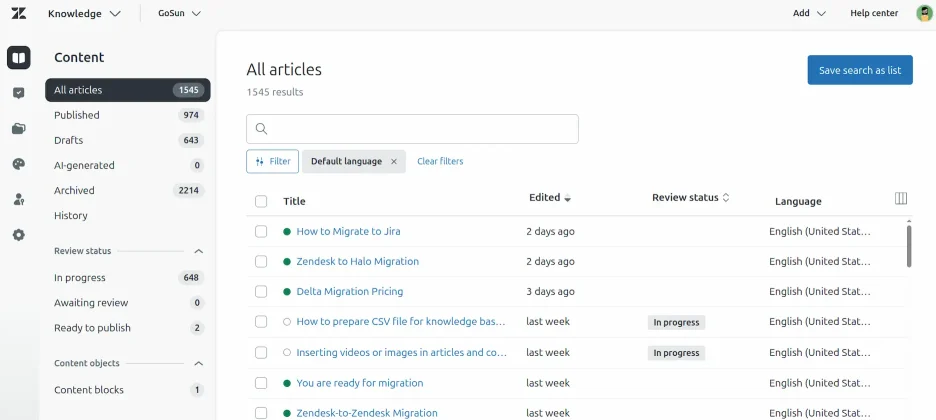Click the green status dot for Delta Migration Pricing
The image size is (936, 420).
(x=287, y=292)
